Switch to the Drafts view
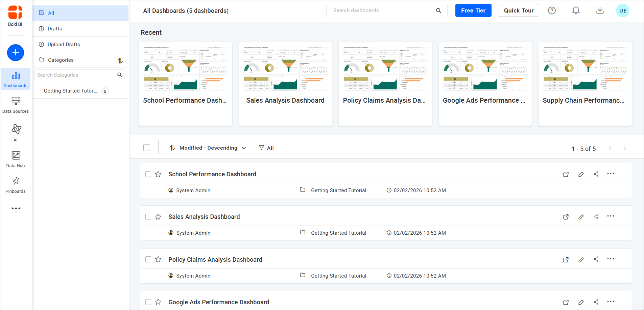This screenshot has height=310, width=644. coord(54,28)
